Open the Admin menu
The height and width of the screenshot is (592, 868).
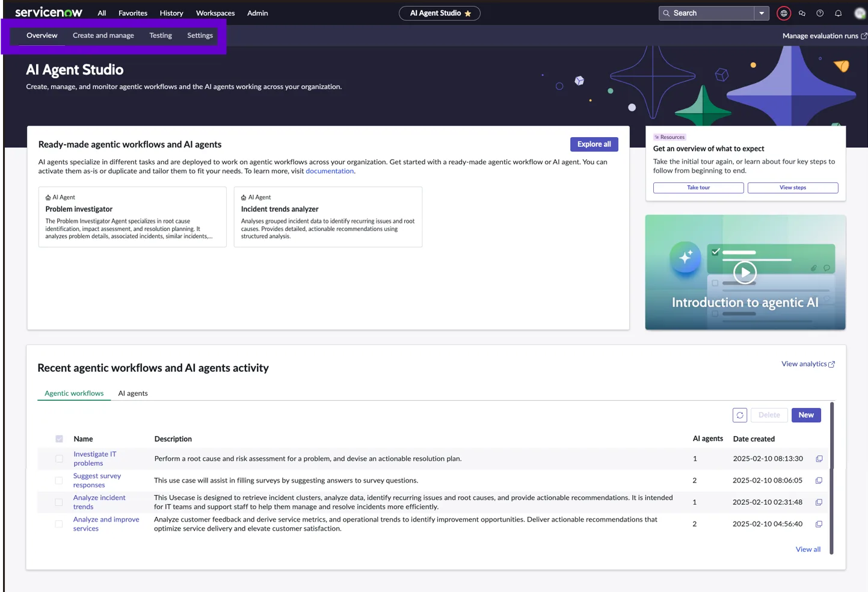click(257, 13)
